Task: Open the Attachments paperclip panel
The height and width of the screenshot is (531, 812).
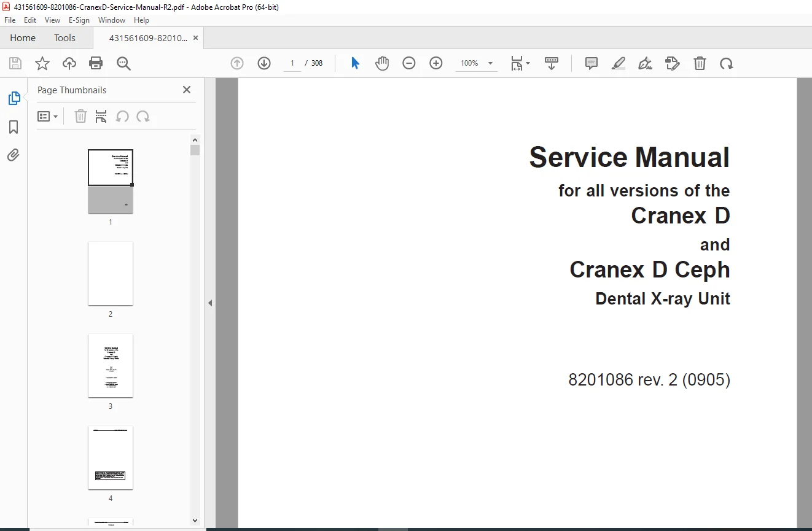Action: point(14,155)
